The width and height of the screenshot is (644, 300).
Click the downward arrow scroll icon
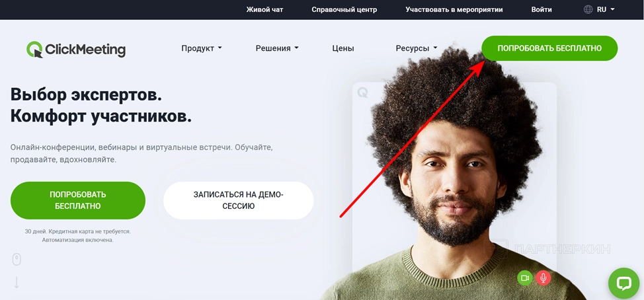pos(17,282)
